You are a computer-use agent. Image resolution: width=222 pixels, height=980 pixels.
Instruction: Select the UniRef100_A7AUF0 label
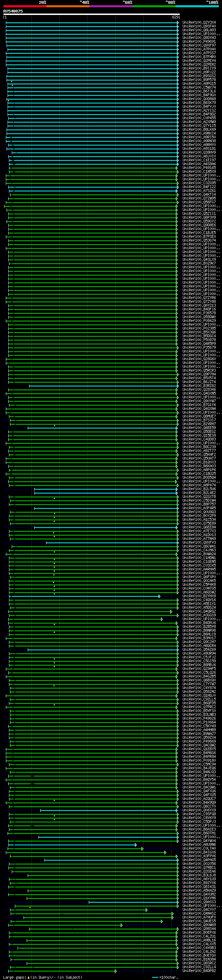199,917
